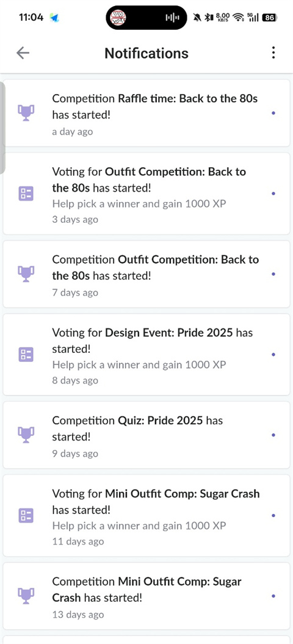This screenshot has width=293, height=644.
Task: Tap unread dot on Quiz: Pride 2025
Action: click(x=273, y=435)
